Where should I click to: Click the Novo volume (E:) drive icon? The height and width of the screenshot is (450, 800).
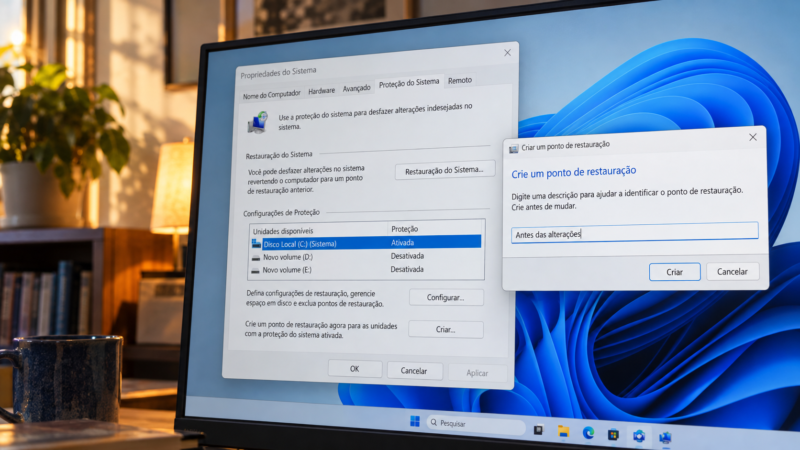click(x=255, y=270)
